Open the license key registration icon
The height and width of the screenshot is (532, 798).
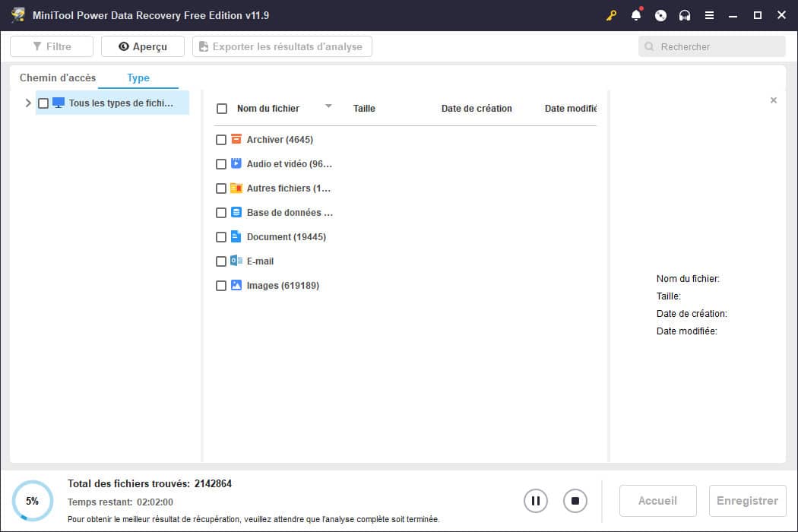(611, 14)
